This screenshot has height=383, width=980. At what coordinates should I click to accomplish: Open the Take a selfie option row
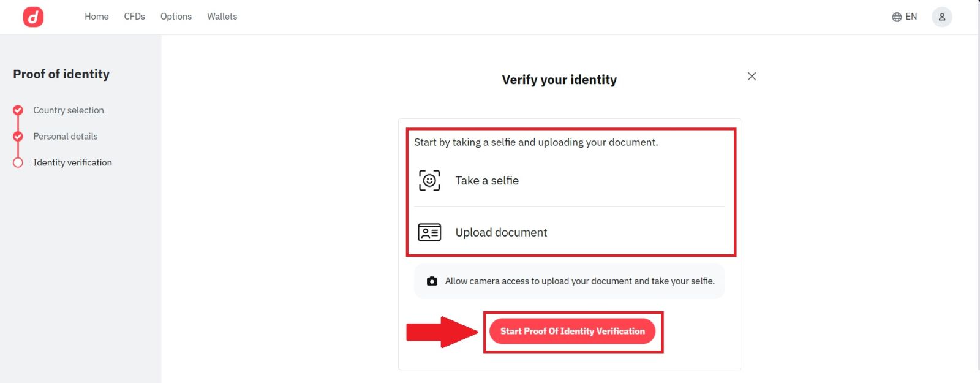coord(486,180)
